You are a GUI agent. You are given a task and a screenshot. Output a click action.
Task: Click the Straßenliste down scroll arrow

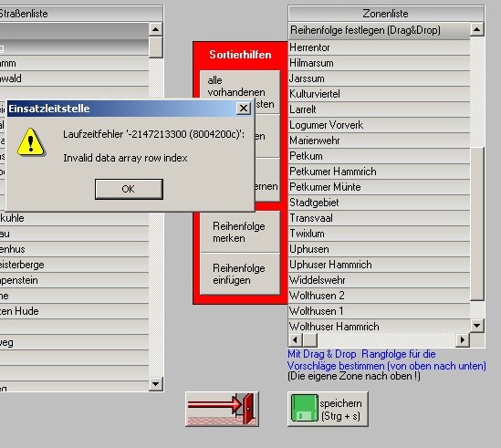[156, 384]
